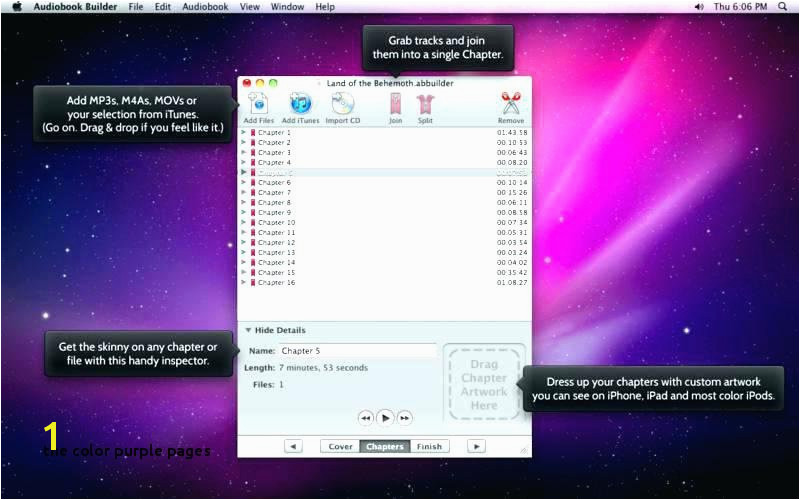Click the Split chapter icon
Screen dimensions: 800x500
tap(425, 104)
